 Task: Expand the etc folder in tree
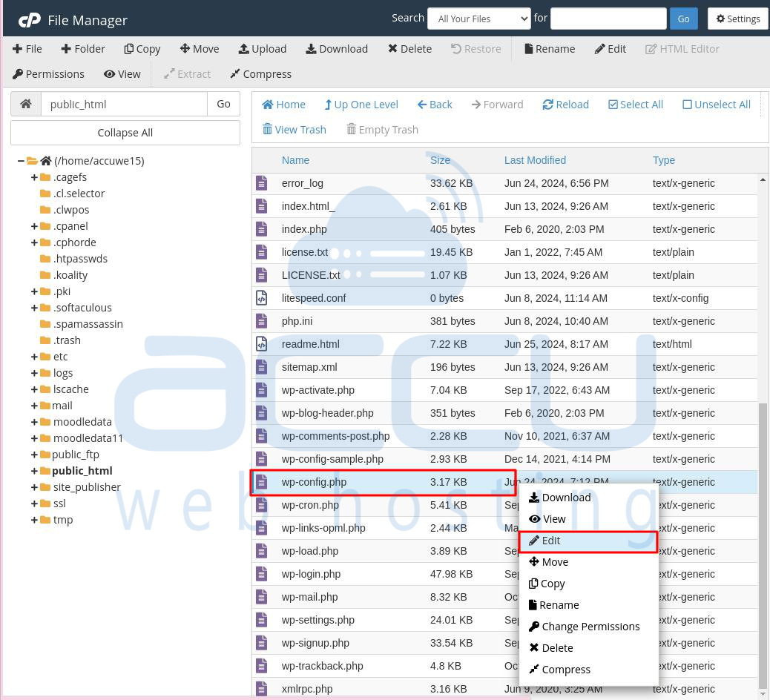click(x=34, y=357)
